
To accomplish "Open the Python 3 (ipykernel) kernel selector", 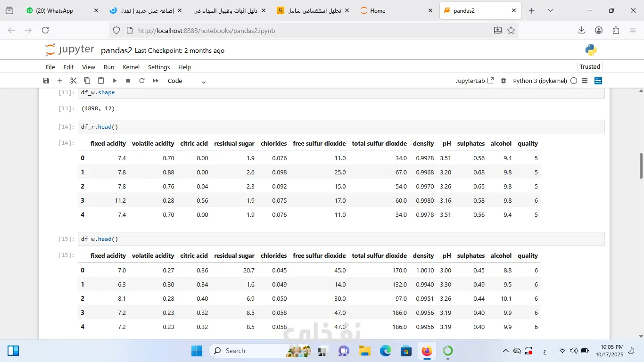I will (x=539, y=81).
